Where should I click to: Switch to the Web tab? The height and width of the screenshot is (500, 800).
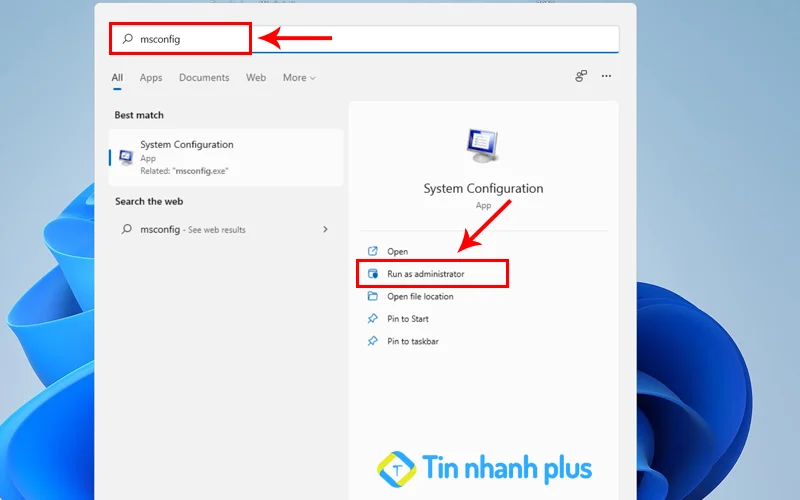[256, 78]
